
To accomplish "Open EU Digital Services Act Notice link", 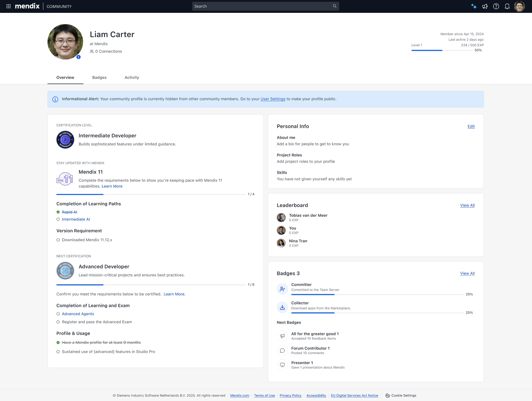I will tap(354, 395).
